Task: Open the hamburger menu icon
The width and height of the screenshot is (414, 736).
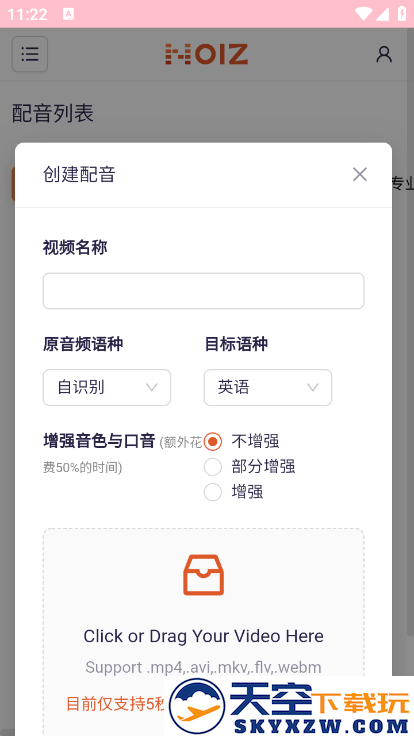Action: coord(30,54)
